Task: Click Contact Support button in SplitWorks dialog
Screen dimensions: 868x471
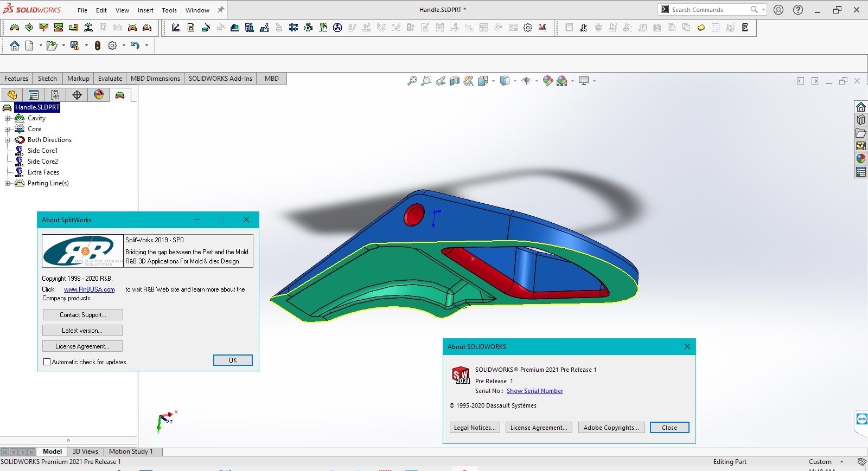Action: click(82, 315)
